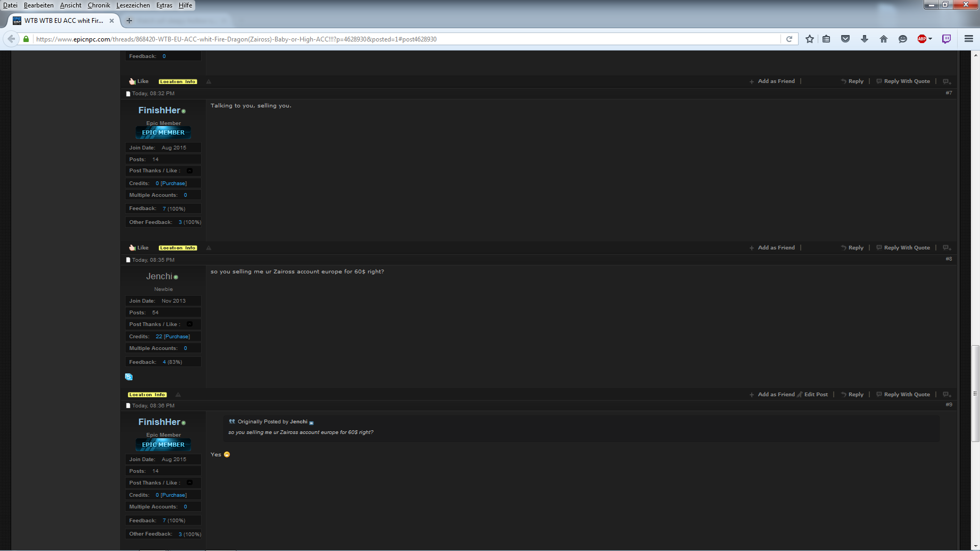Open the Lesezeichen menu
Viewport: 980px width, 551px height.
(x=133, y=5)
